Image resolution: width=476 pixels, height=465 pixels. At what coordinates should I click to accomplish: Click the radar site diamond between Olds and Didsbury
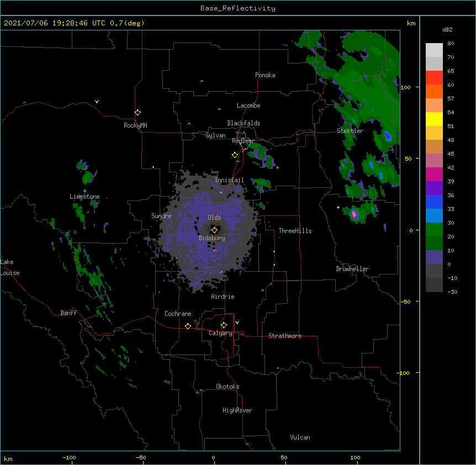point(214,230)
